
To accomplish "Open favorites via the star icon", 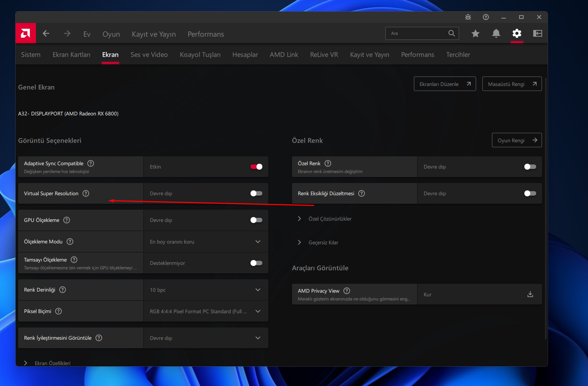I will tap(475, 34).
